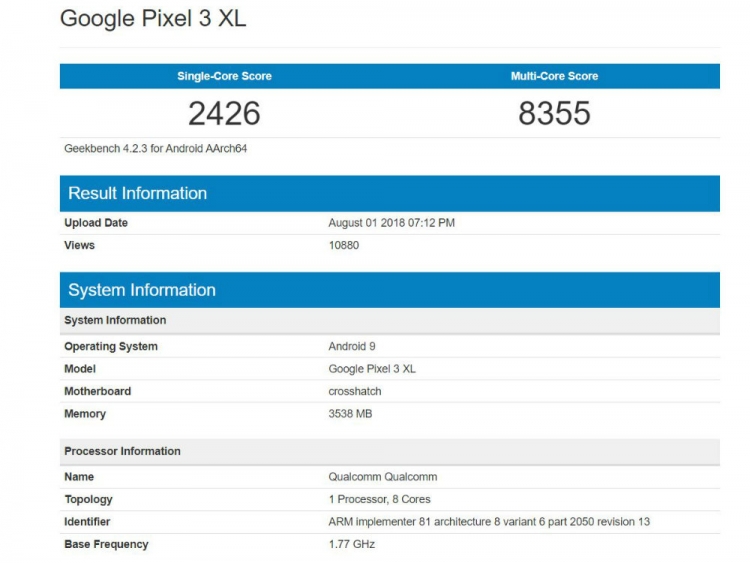Click the 3538 MB memory value
Image resolution: width=750 pixels, height=563 pixels.
[x=350, y=414]
